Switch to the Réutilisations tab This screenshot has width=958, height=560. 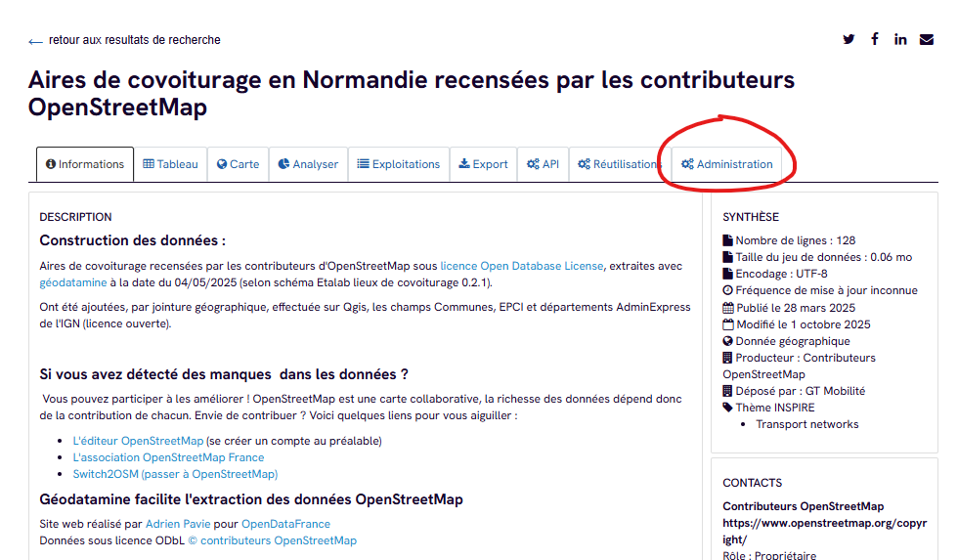coord(618,164)
